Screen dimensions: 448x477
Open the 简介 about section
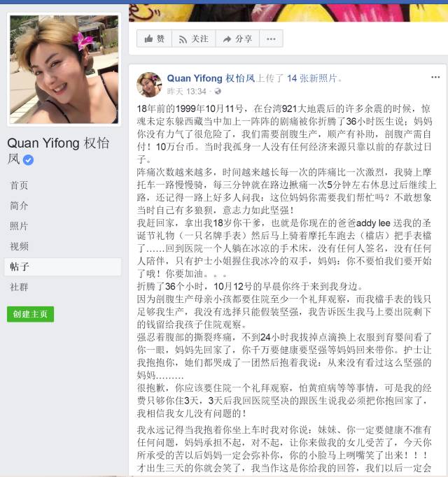click(x=19, y=206)
